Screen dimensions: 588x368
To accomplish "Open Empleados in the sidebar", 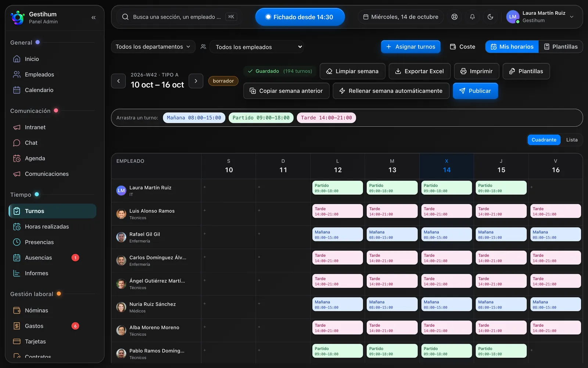I will 52,74.
